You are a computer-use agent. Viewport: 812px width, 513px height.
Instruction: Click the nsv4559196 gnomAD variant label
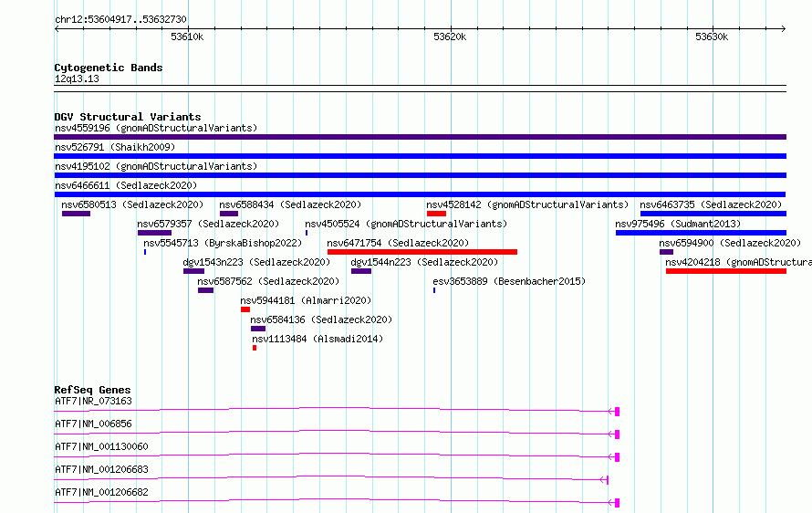[x=156, y=128]
